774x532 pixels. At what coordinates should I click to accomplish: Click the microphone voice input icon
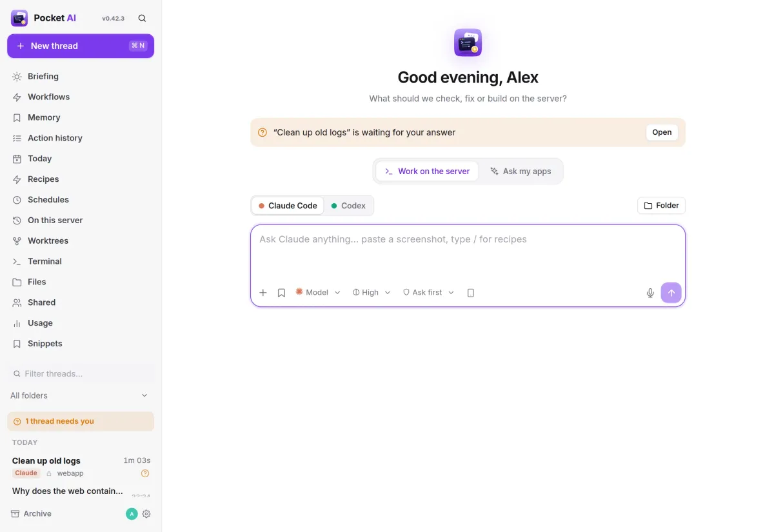tap(650, 293)
